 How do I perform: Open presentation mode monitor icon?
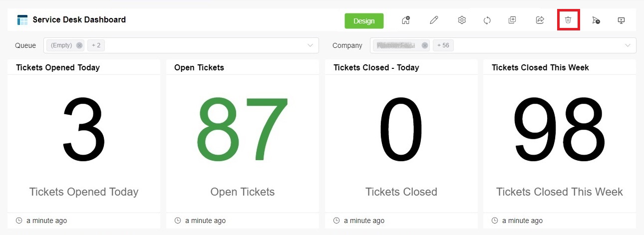(622, 20)
